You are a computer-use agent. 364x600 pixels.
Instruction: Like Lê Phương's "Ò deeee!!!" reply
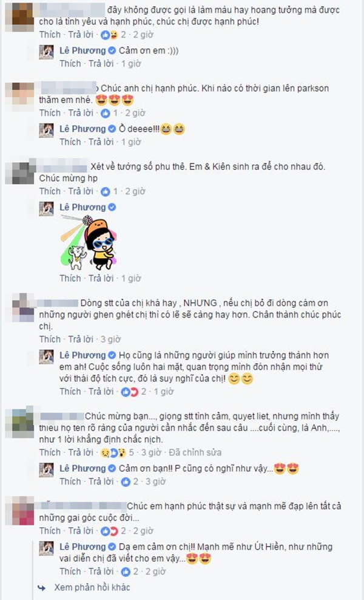[x=70, y=142]
